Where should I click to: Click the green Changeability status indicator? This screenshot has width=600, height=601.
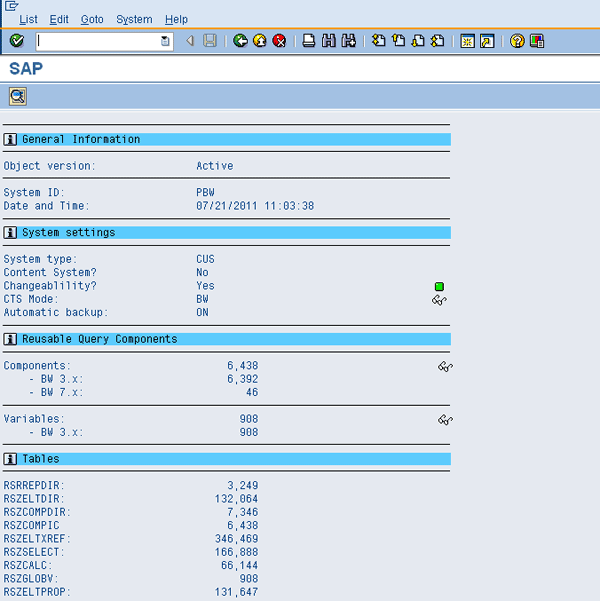pyautogui.click(x=439, y=287)
